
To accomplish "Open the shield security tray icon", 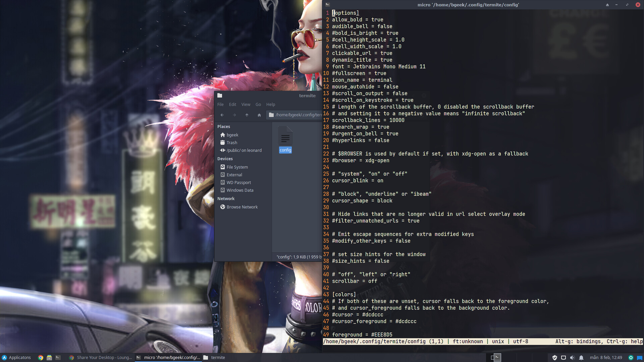I will pos(555,357).
